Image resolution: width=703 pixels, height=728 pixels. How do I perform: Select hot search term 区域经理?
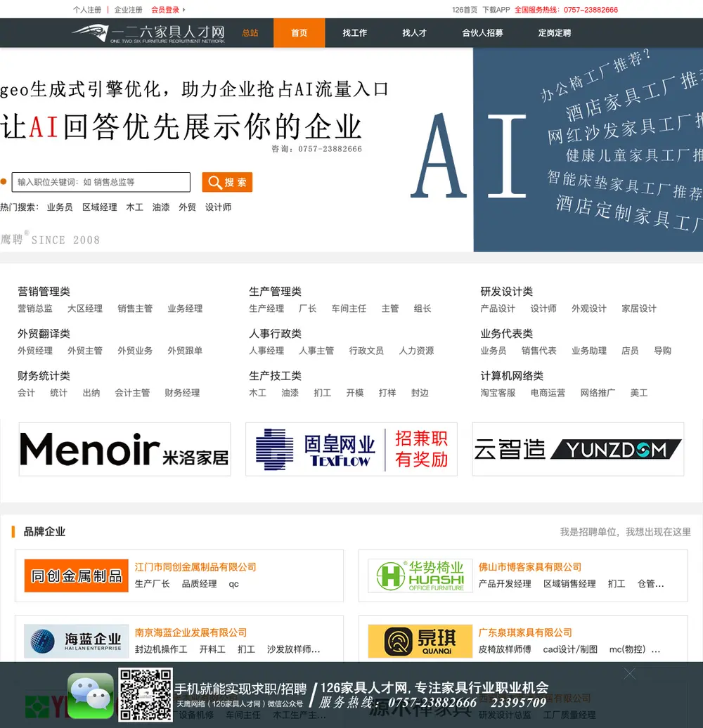(x=99, y=207)
